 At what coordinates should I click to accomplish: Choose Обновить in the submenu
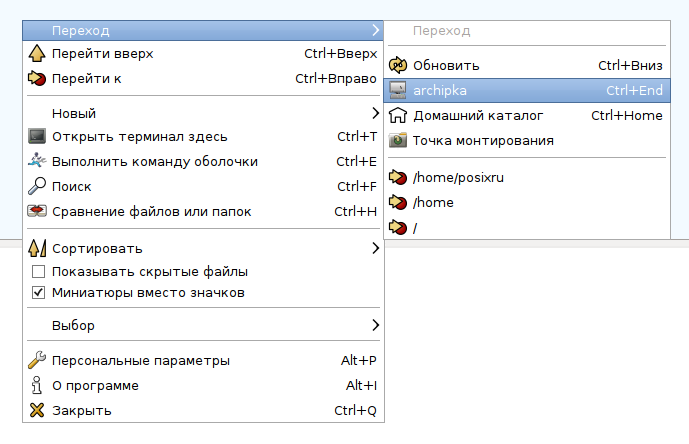tap(527, 66)
